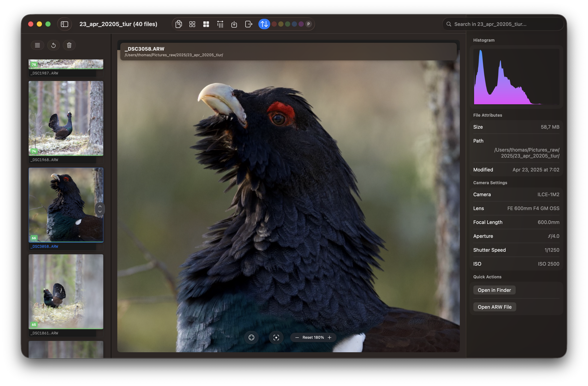Click the trash delete icon
Viewport: 588px width, 386px height.
click(69, 45)
